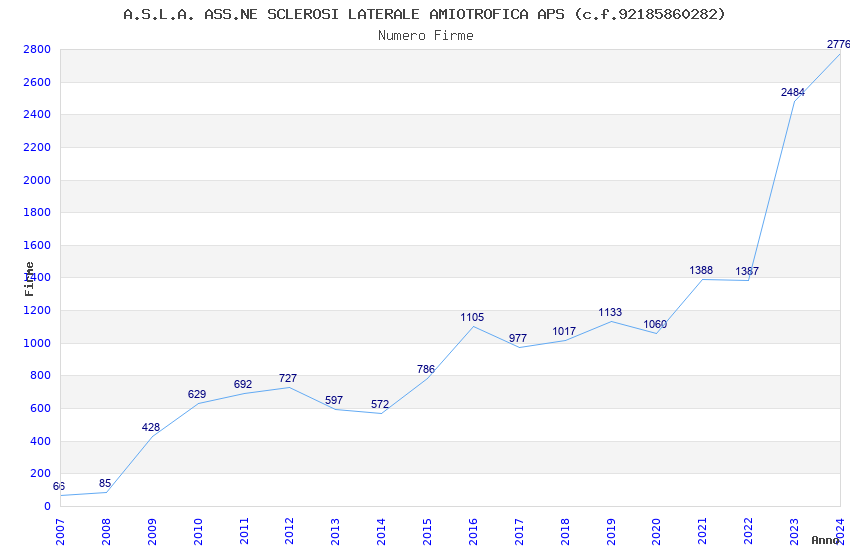
Task: Select data label 597
Action: [334, 400]
